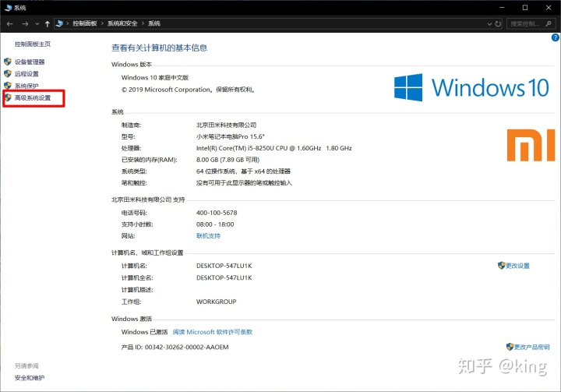The width and height of the screenshot is (561, 392).
Task: Select model text 小米笔记本电脑Pro 15.6"
Action: (231, 136)
